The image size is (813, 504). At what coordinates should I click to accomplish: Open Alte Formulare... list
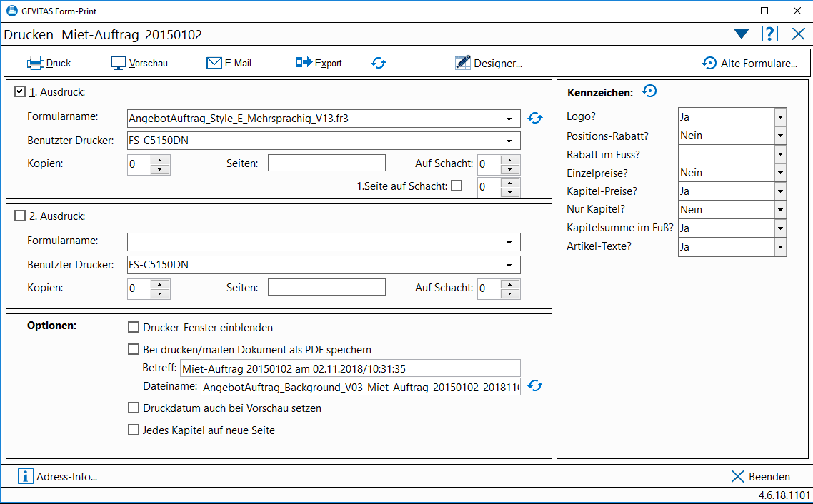[x=749, y=64]
